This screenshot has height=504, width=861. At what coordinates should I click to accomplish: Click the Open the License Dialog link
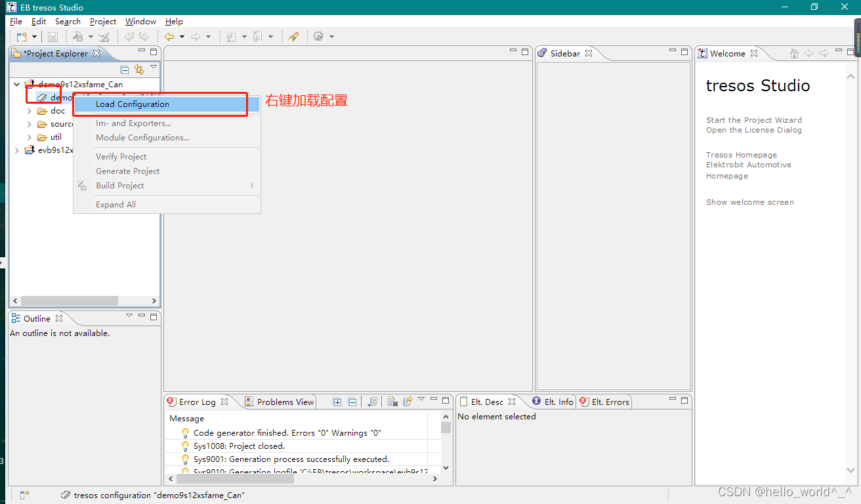[754, 130]
